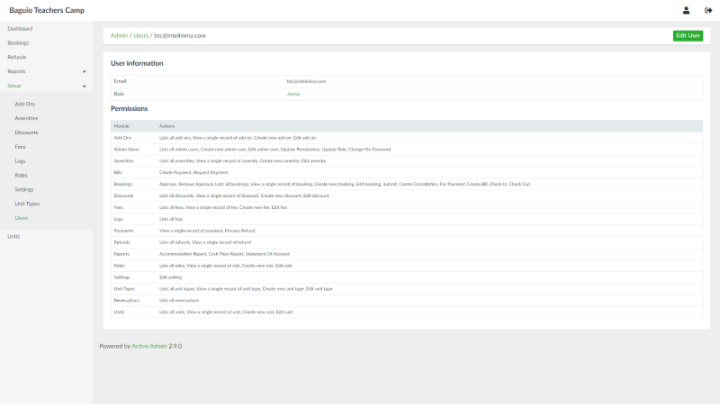Open Refunds from the sidebar

click(x=17, y=57)
